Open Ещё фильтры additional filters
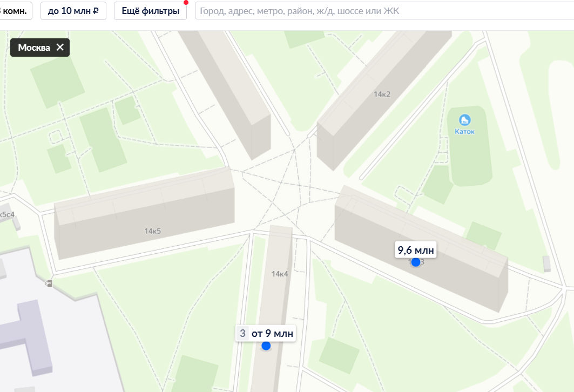This screenshot has height=392, width=574. click(x=151, y=11)
